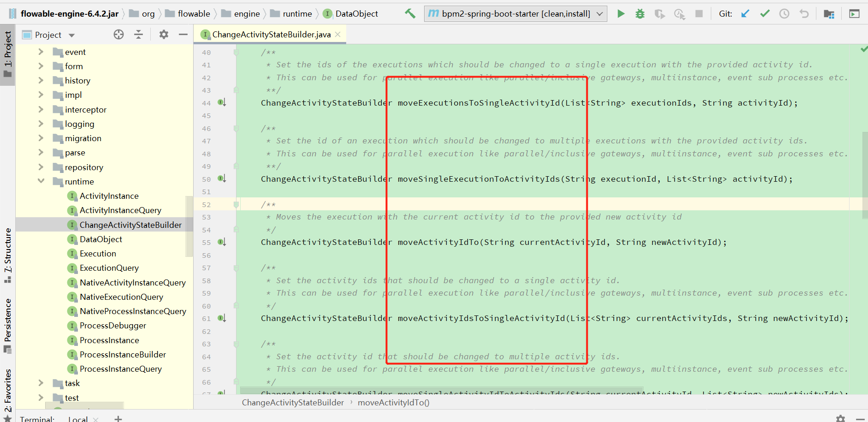868x422 pixels.
Task: Expand the event folder
Action: (41, 52)
